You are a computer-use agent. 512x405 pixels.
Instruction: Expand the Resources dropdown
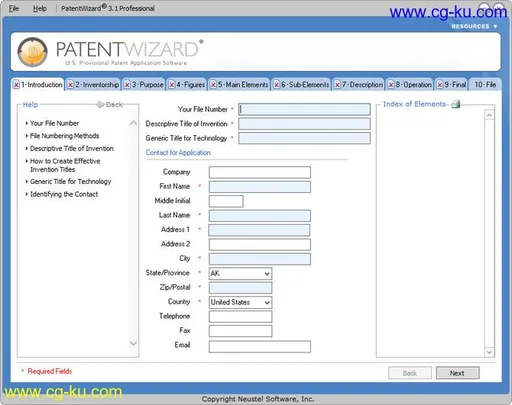(474, 26)
